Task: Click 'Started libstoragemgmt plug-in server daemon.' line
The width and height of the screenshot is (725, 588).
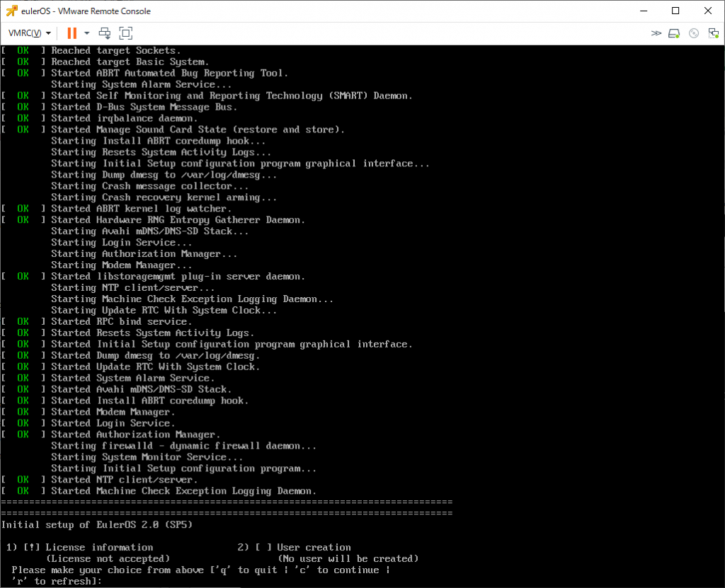Action: click(178, 277)
